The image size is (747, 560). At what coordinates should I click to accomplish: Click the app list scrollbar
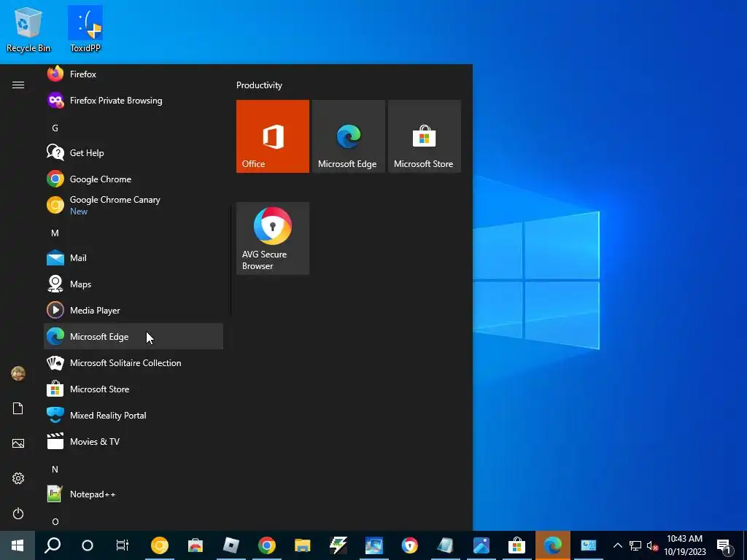coord(231,260)
